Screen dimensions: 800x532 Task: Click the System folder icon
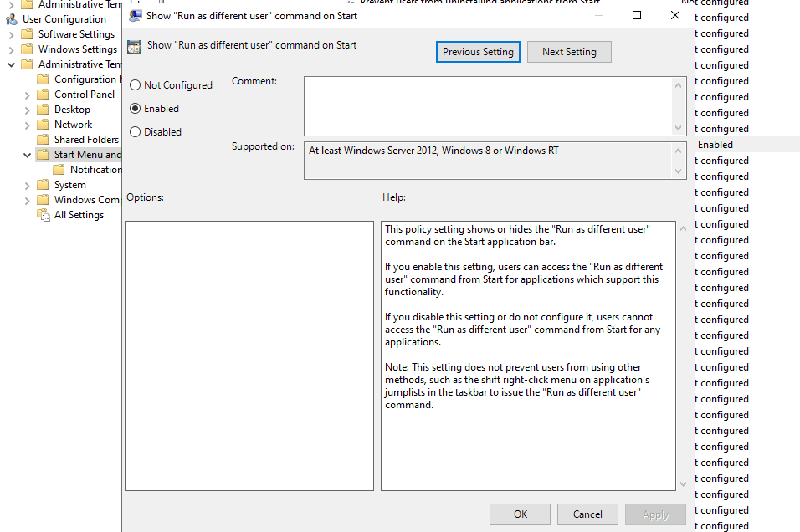coord(44,185)
